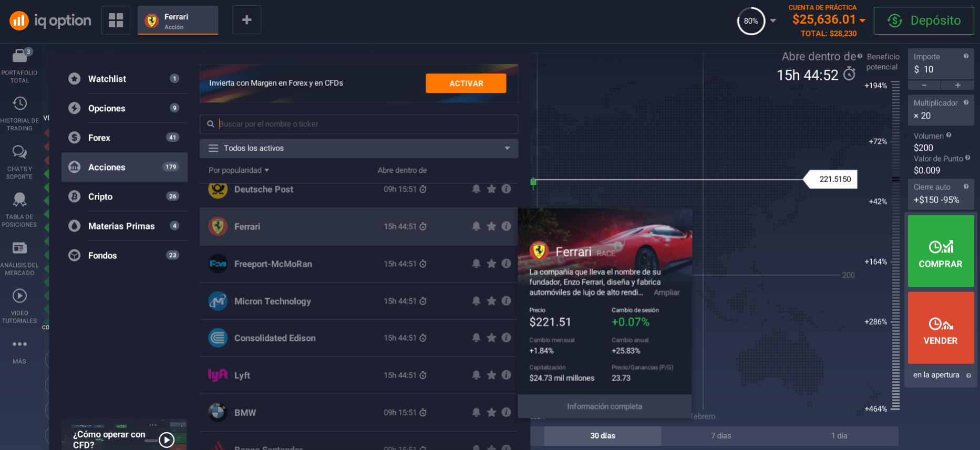The height and width of the screenshot is (450, 980).
Task: Select the Fondos category
Action: [125, 255]
